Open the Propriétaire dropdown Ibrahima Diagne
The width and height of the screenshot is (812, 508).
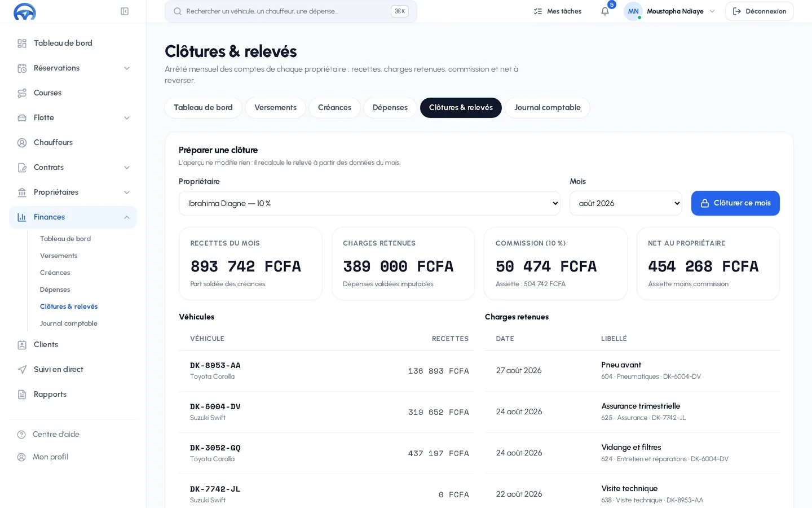pos(369,203)
